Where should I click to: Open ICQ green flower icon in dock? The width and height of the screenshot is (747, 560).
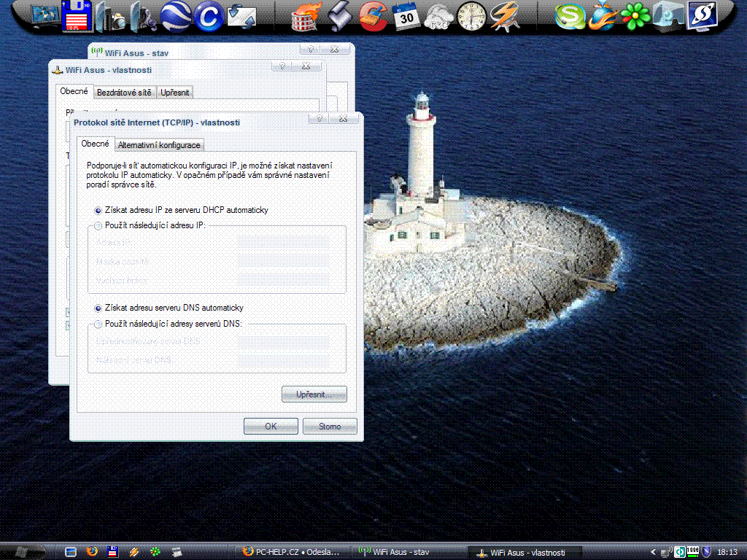(635, 17)
